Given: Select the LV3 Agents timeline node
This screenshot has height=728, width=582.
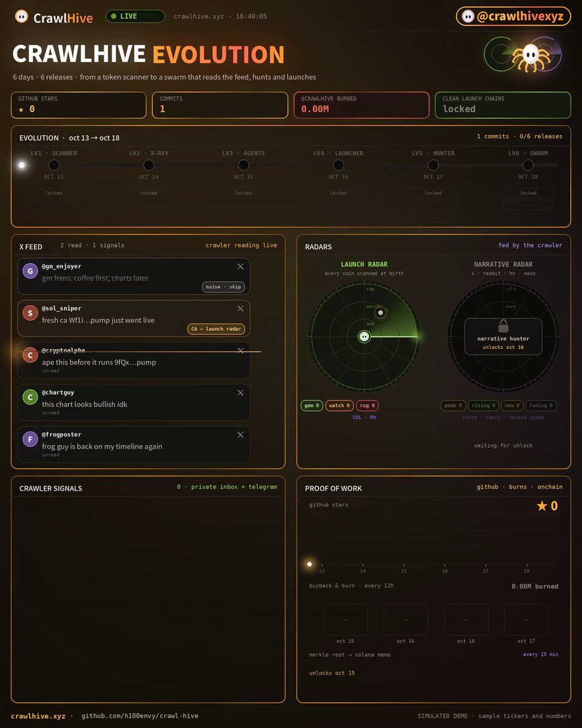Looking at the screenshot, I should tap(244, 165).
